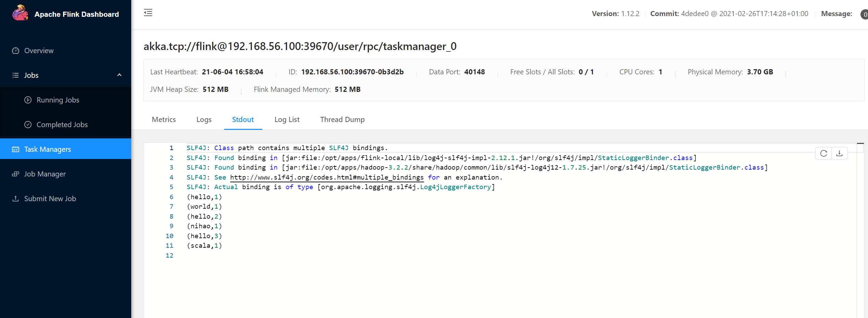Click the CPU Cores value 1

tap(660, 72)
